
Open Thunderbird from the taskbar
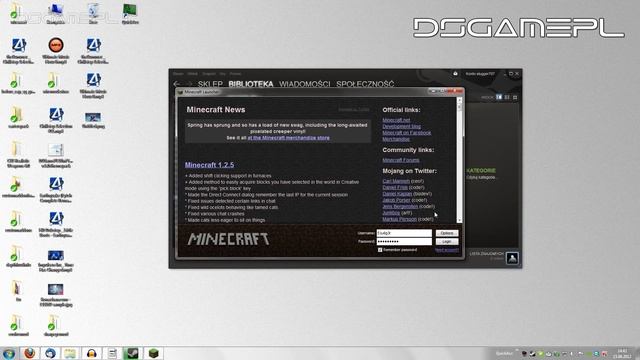[50, 353]
